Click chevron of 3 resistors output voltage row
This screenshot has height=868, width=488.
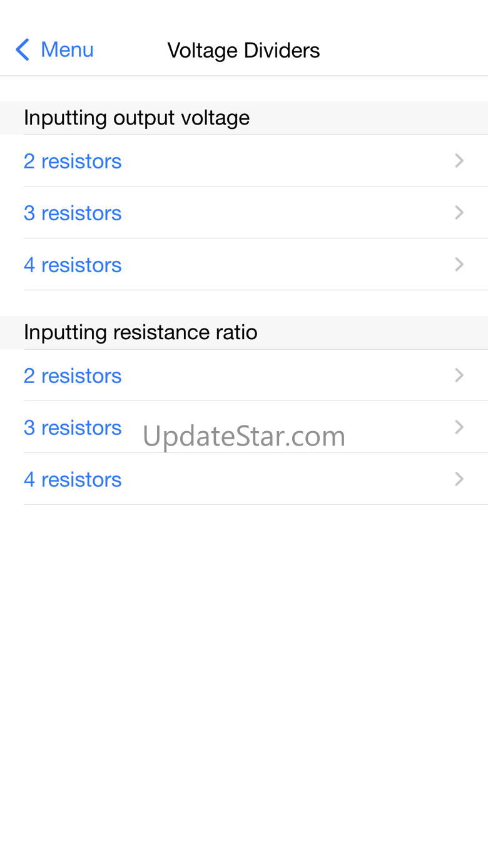point(459,213)
